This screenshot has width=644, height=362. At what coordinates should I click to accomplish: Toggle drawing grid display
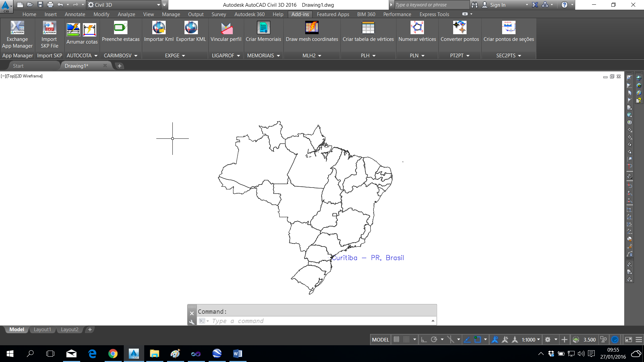click(396, 340)
